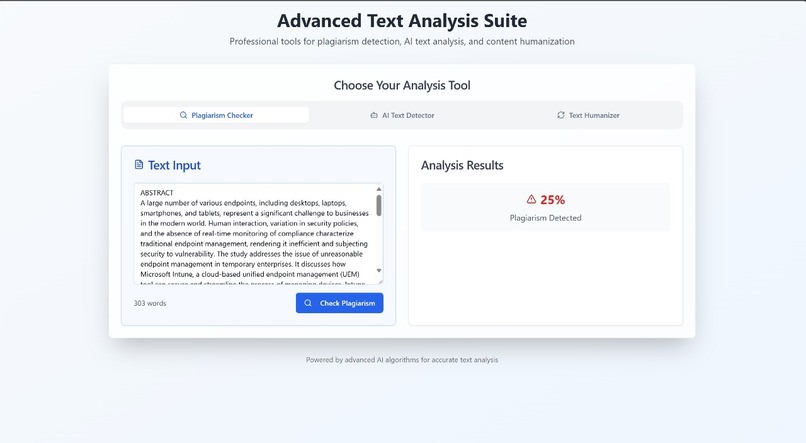The image size is (806, 443).
Task: Click the scrollbar thumb in text input
Action: pyautogui.click(x=379, y=205)
